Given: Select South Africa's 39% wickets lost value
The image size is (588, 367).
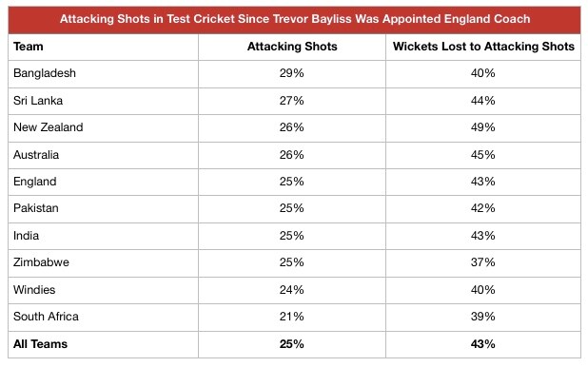Looking at the screenshot, I should [x=483, y=317].
